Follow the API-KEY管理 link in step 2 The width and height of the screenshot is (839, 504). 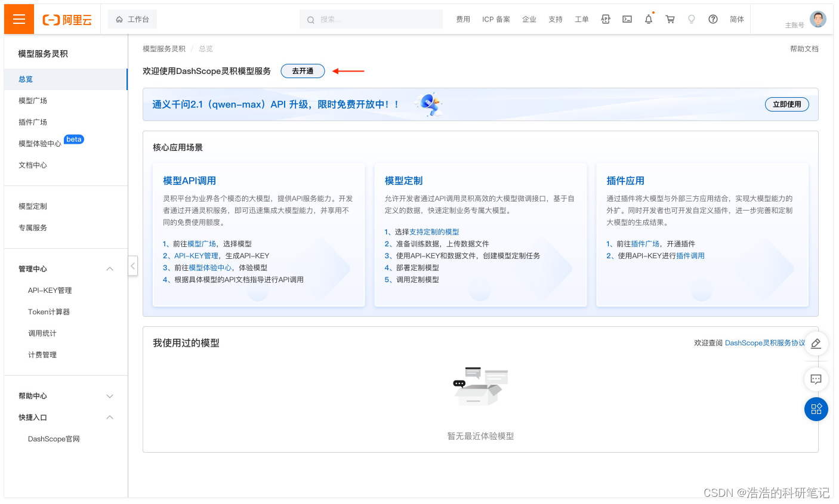point(196,256)
